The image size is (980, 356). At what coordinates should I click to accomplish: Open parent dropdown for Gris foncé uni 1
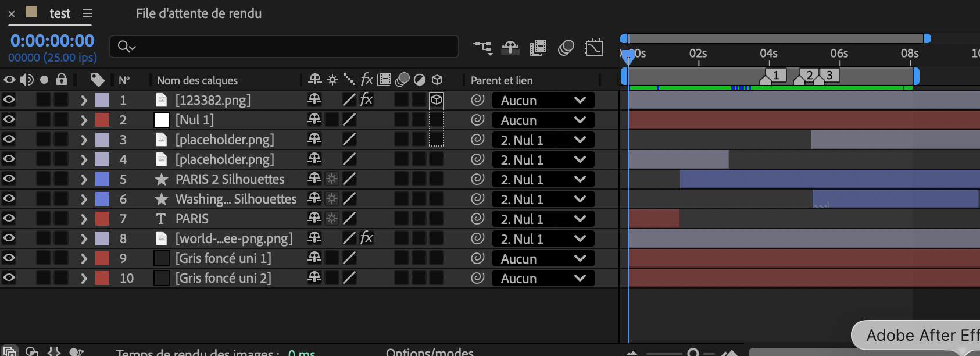543,258
